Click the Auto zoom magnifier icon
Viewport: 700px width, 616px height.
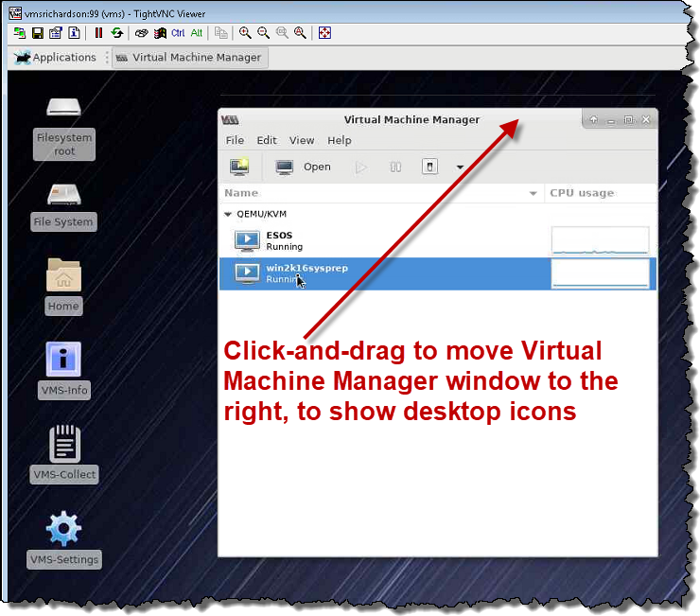(x=300, y=33)
